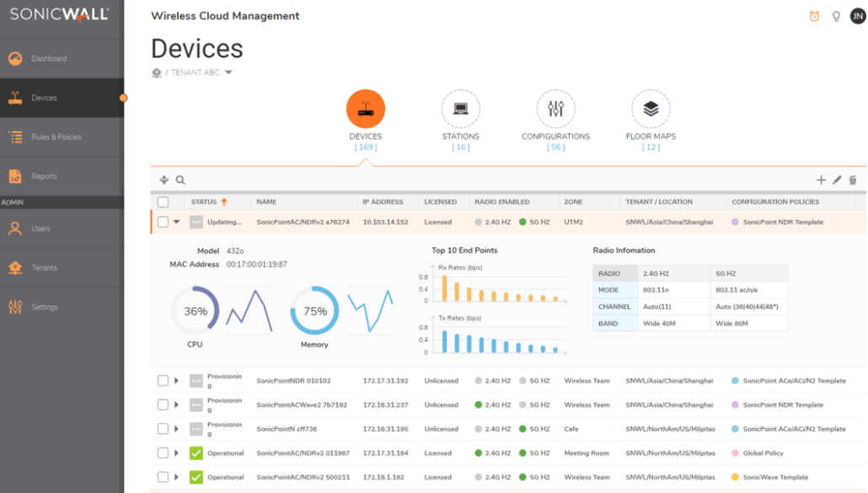868x493 pixels.
Task: Open Floor Maps layers icon
Action: click(651, 109)
